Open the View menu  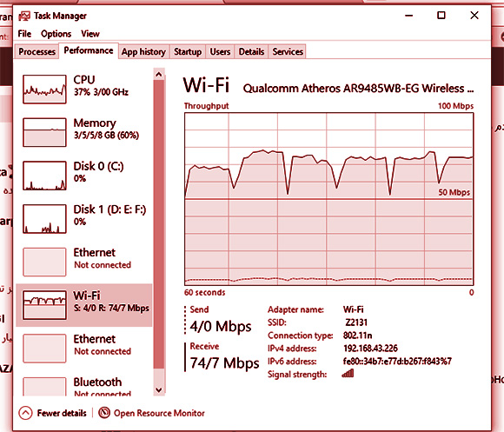coord(90,34)
